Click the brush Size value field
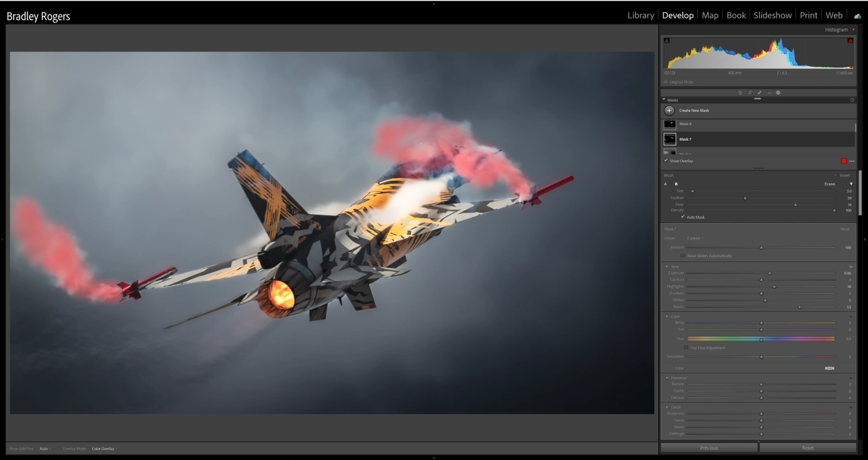Viewport: 868px width, 460px height. click(849, 191)
